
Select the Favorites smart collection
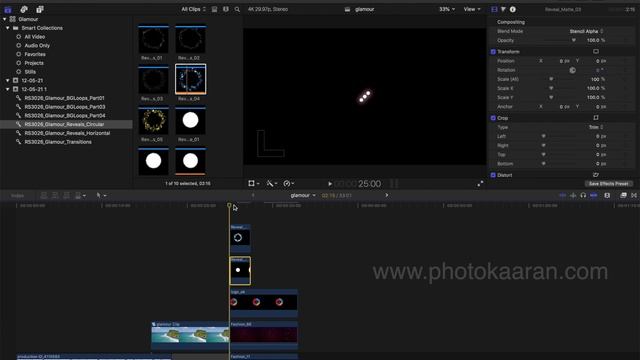35,54
